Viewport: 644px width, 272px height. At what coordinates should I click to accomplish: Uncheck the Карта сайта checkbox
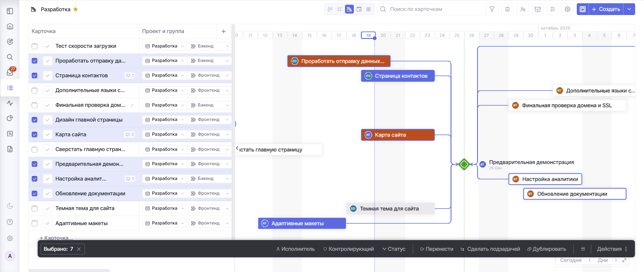point(34,135)
